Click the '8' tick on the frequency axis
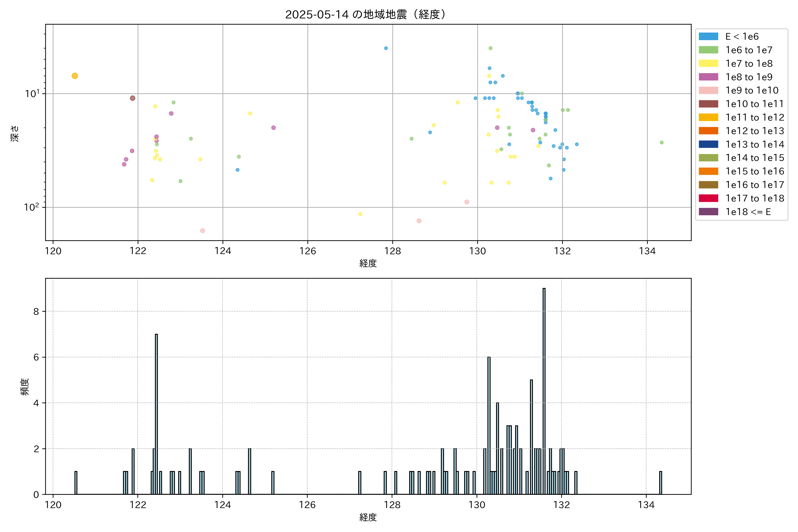 pos(36,311)
